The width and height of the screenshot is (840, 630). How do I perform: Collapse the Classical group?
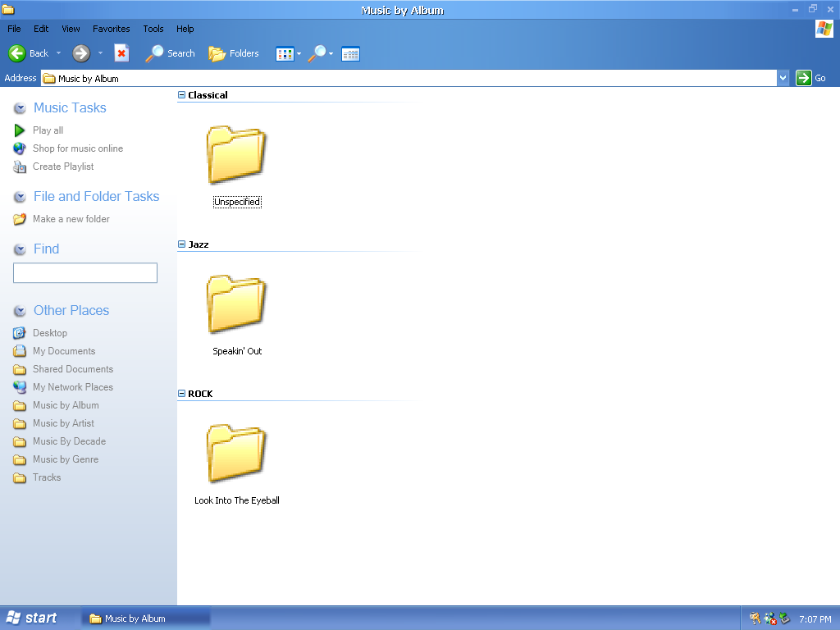(182, 95)
